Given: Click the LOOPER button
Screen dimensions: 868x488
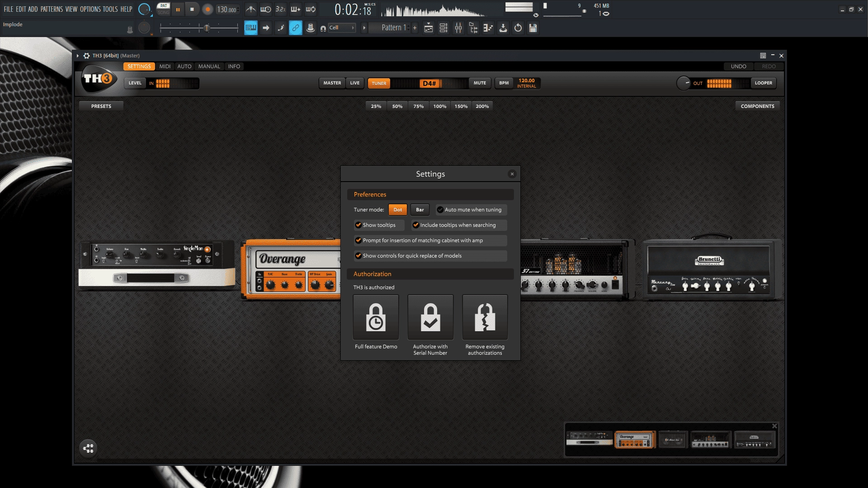Looking at the screenshot, I should [x=764, y=83].
